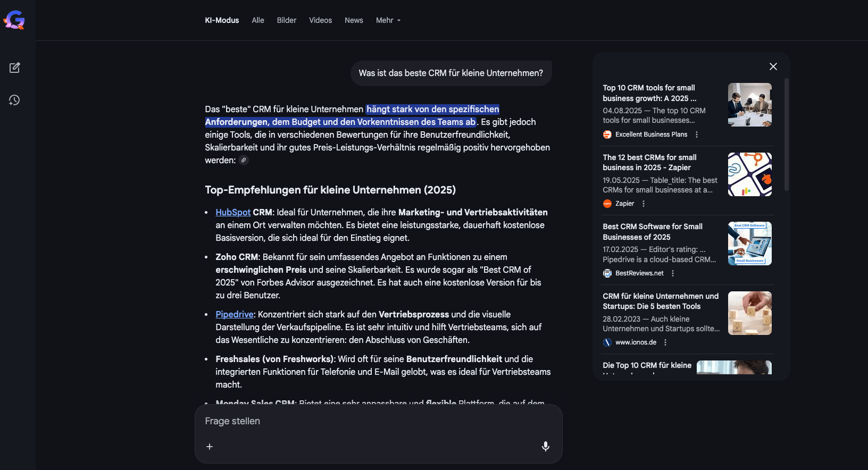The width and height of the screenshot is (868, 470).
Task: Click the 'BestReviews.net' source name
Action: coord(639,273)
